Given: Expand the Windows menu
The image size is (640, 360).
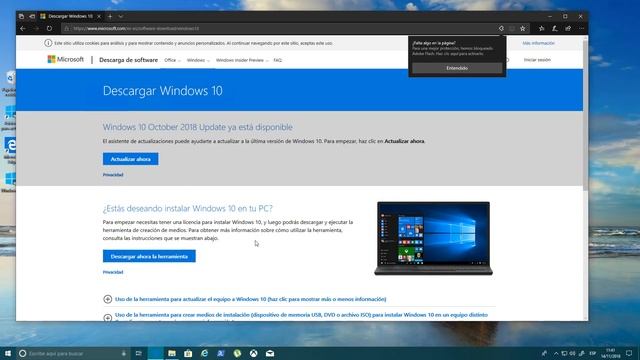Looking at the screenshot, I should point(198,60).
